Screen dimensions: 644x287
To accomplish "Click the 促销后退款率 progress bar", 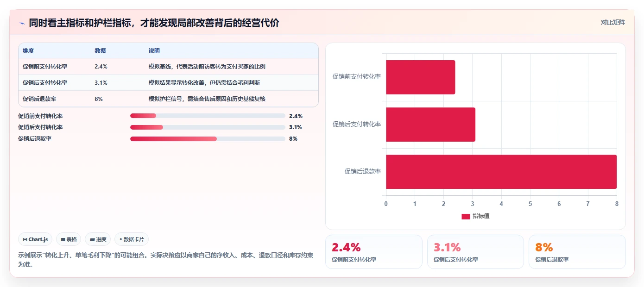I will pos(208,139).
